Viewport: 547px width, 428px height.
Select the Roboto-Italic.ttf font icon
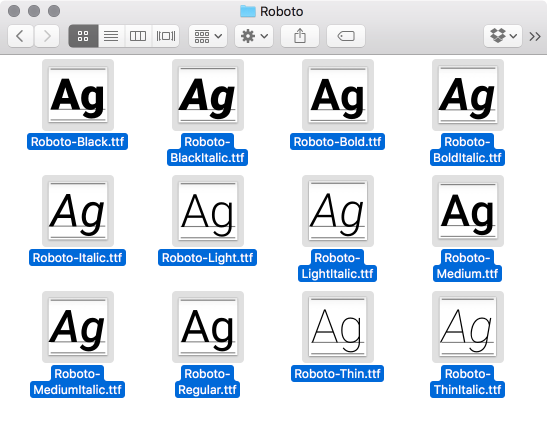click(78, 211)
